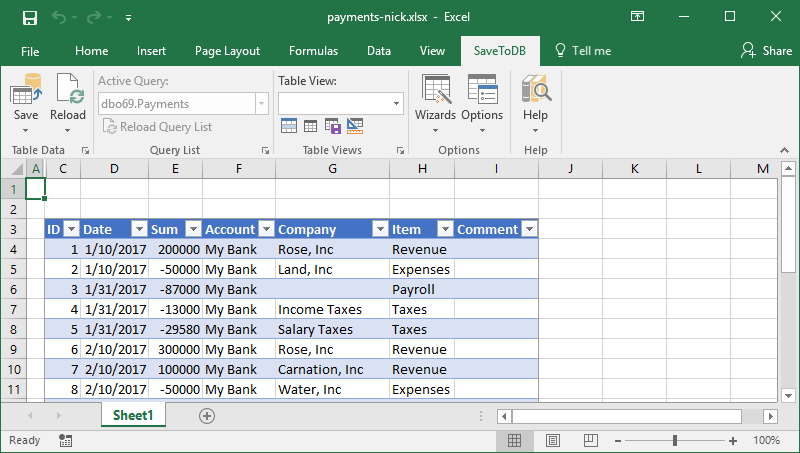Switch to the View tab

tap(432, 51)
